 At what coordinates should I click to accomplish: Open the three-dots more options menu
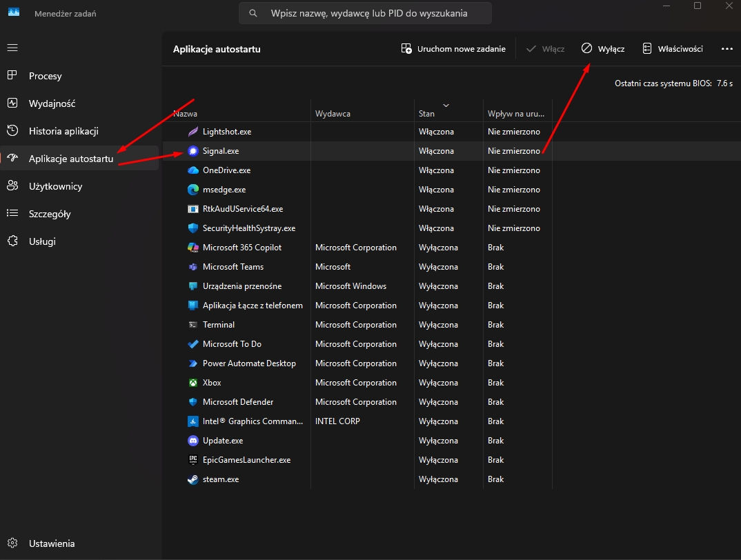tap(727, 49)
